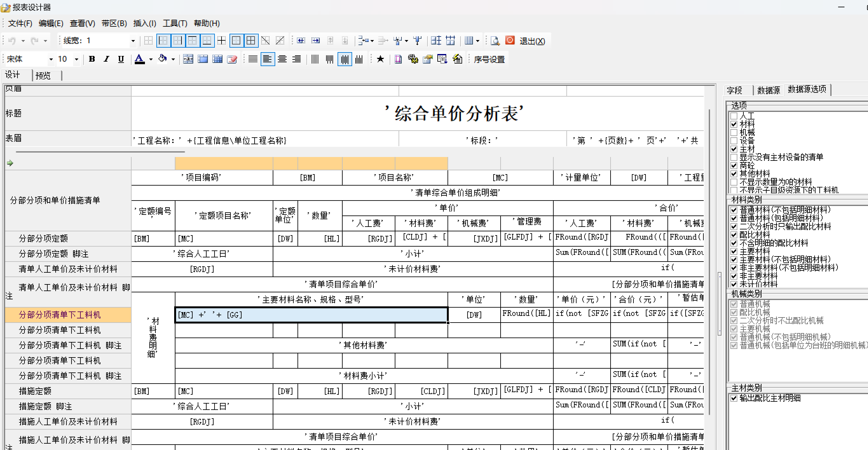Open the print preview magnifier icon
Image resolution: width=868 pixels, height=450 pixels.
495,41
